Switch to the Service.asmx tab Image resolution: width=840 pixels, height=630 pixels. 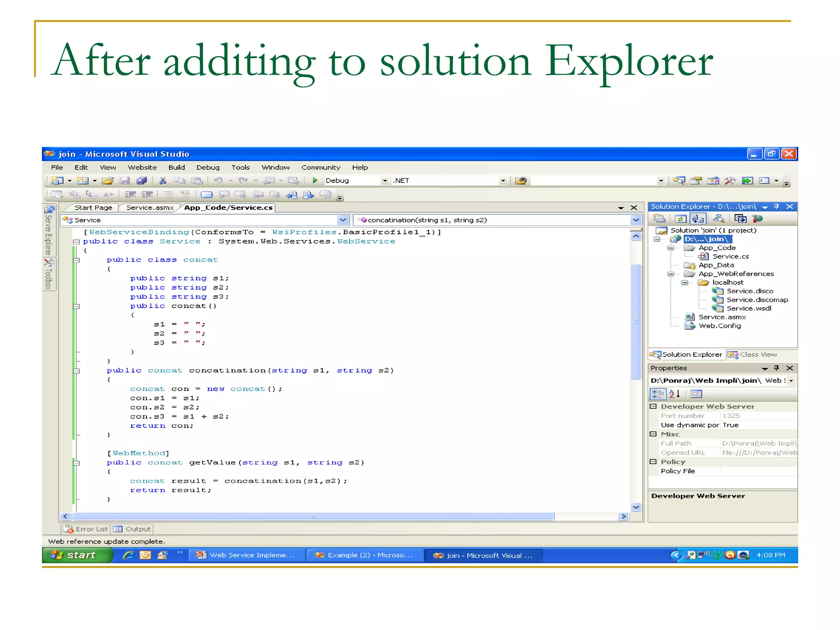pos(150,208)
